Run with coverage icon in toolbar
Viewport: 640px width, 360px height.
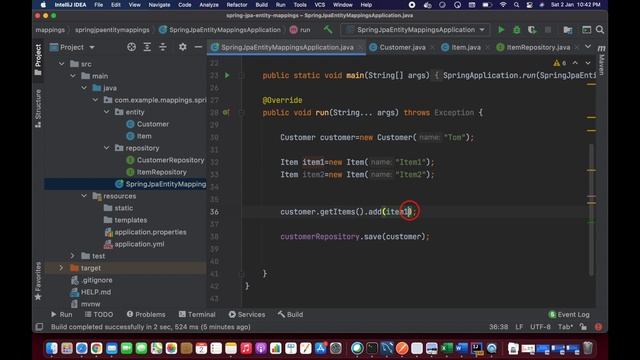point(532,30)
